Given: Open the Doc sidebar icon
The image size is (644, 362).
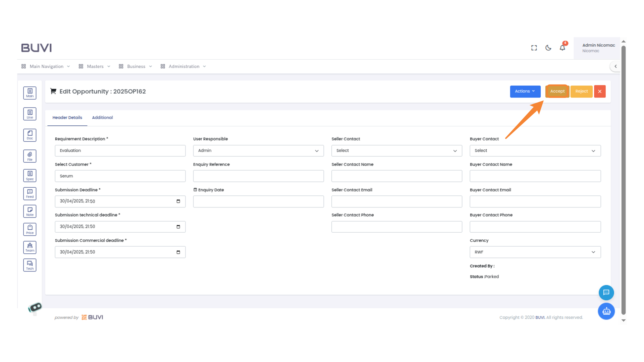Looking at the screenshot, I should 30,135.
